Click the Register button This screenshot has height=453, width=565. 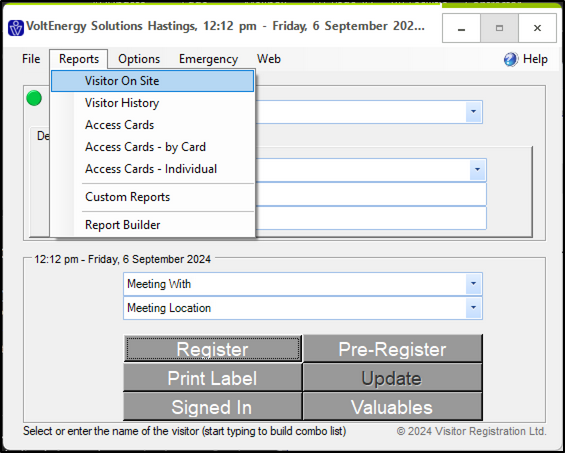(213, 349)
